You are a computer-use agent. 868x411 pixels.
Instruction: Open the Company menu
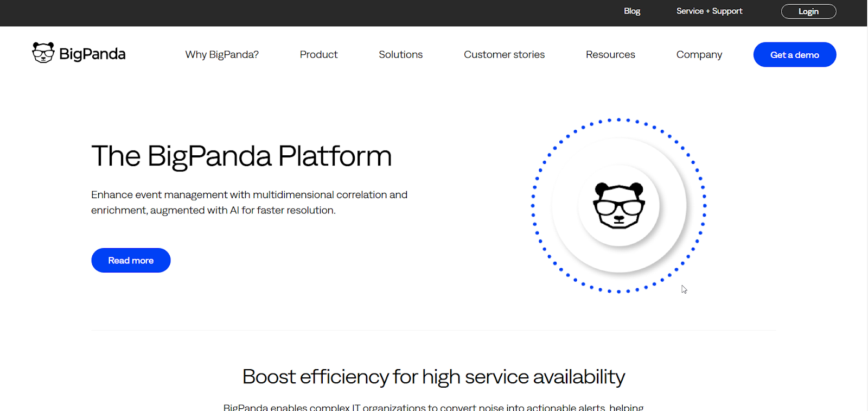pyautogui.click(x=699, y=55)
